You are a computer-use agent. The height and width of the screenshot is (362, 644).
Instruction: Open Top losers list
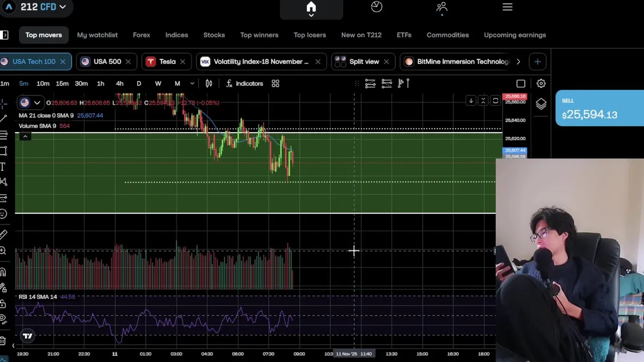coord(310,35)
